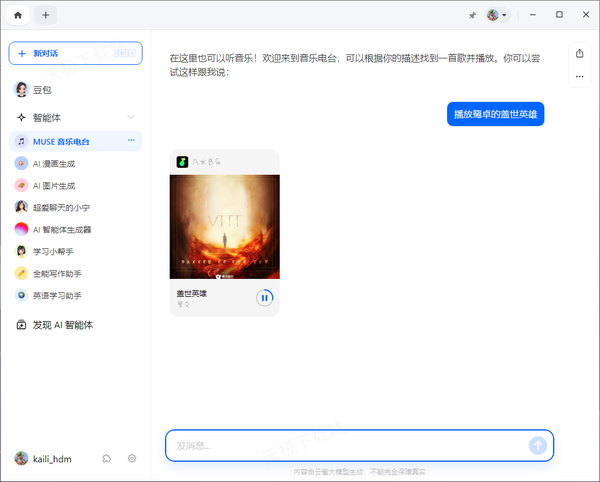
Task: Open 超爱聊天的小宁 agent
Action: pyautogui.click(x=75, y=207)
